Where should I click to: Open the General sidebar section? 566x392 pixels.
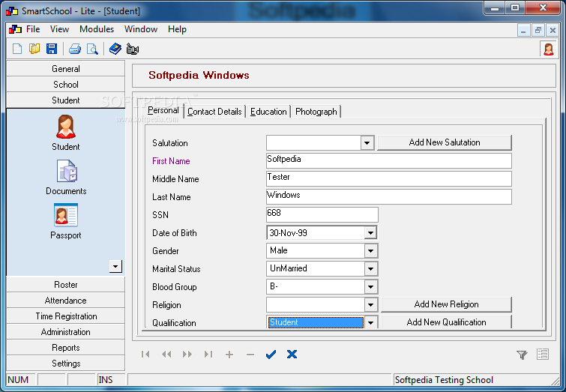pyautogui.click(x=66, y=69)
